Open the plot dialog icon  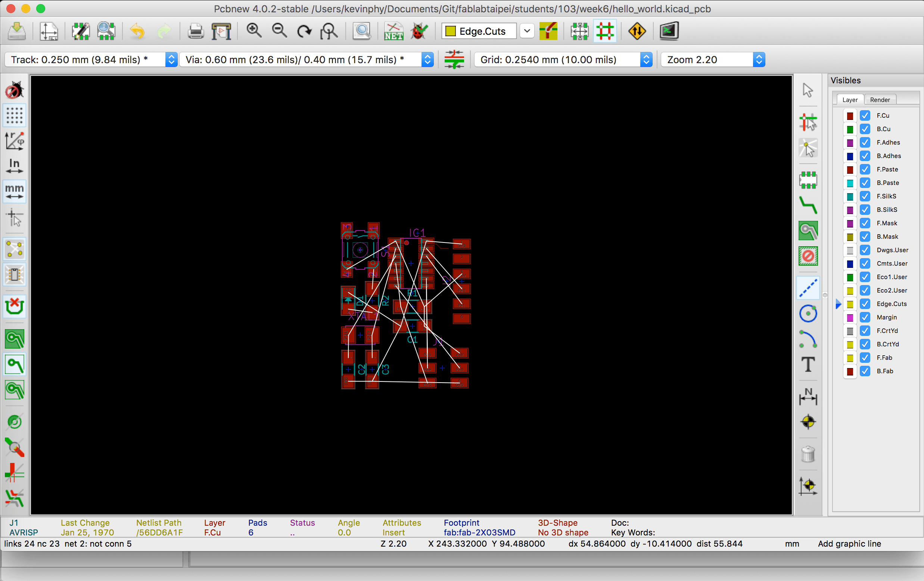(x=221, y=31)
